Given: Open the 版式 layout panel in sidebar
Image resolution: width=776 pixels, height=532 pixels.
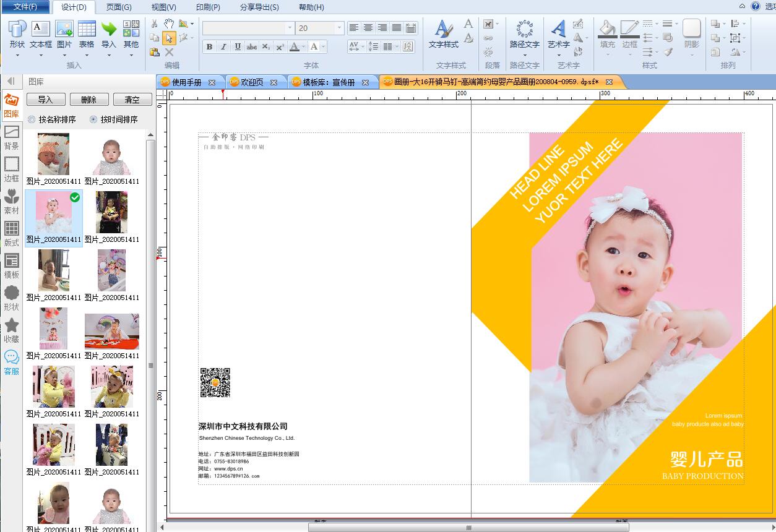Looking at the screenshot, I should coord(12,234).
